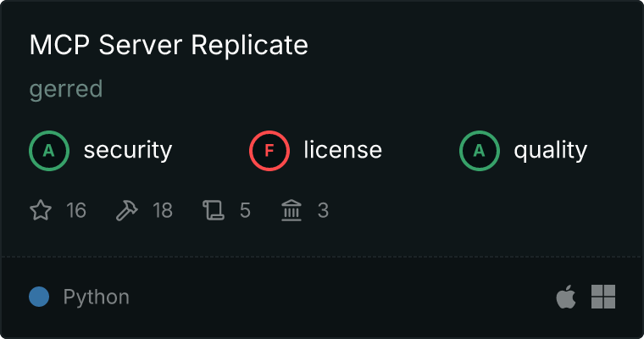Click the scroll count 5
Image resolution: width=644 pixels, height=339 pixels.
coord(245,210)
